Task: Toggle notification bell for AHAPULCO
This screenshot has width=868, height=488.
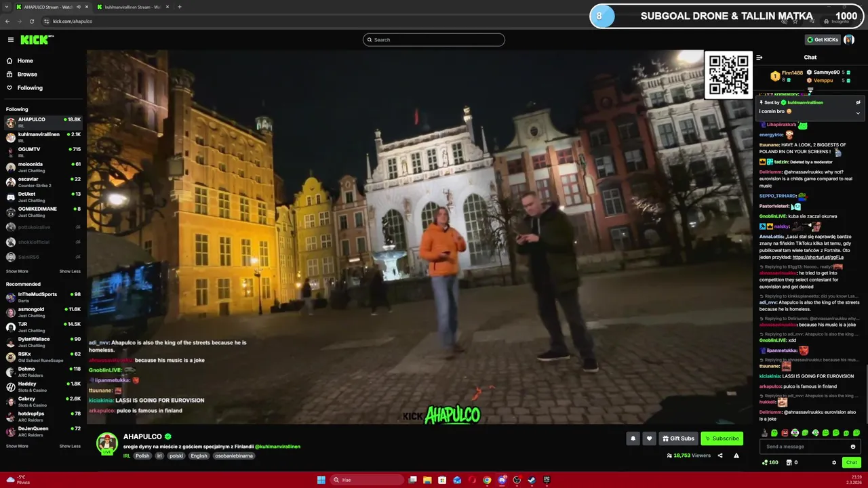Action: pos(633,439)
